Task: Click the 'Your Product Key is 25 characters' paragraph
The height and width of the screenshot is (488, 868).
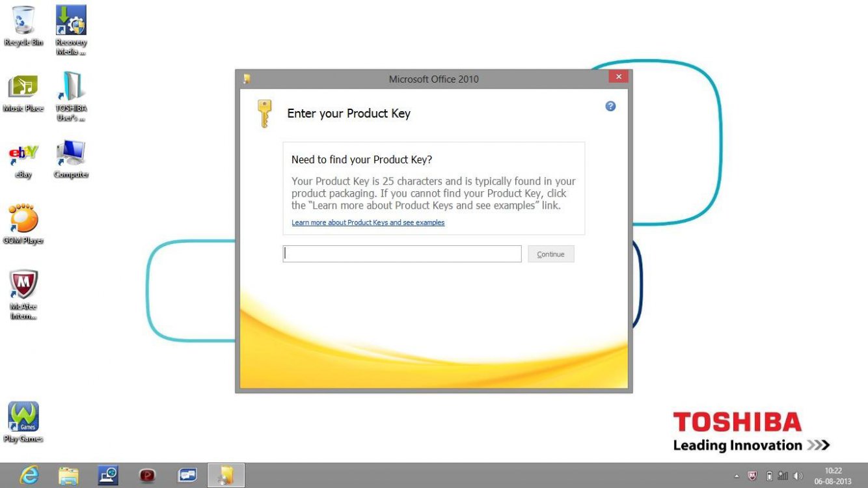Action: point(433,193)
